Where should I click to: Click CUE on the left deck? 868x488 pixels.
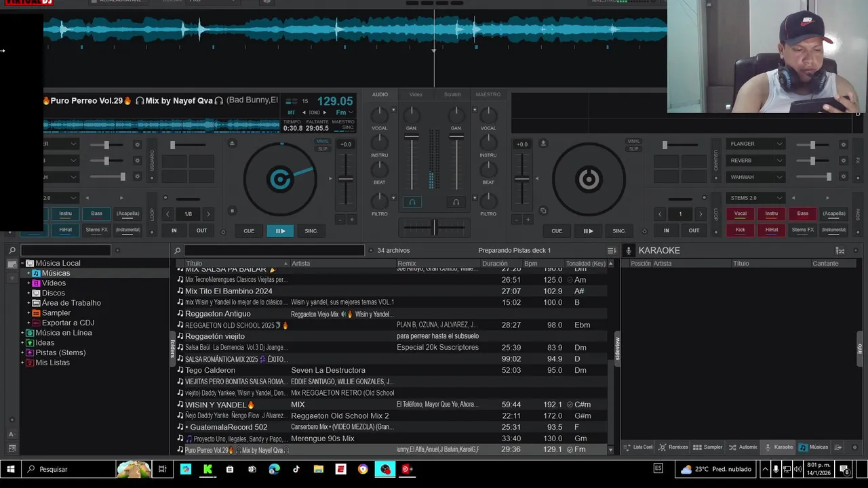pyautogui.click(x=249, y=230)
